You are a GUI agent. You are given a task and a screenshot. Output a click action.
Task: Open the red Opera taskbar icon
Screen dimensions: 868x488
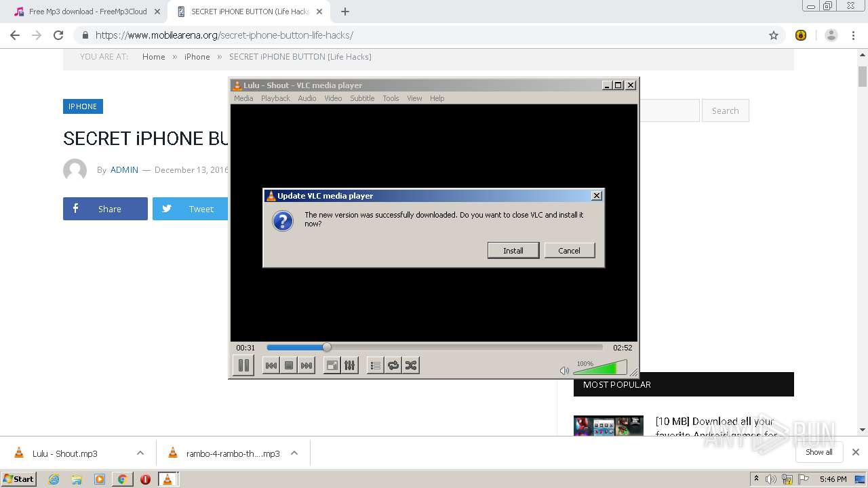pyautogui.click(x=145, y=479)
